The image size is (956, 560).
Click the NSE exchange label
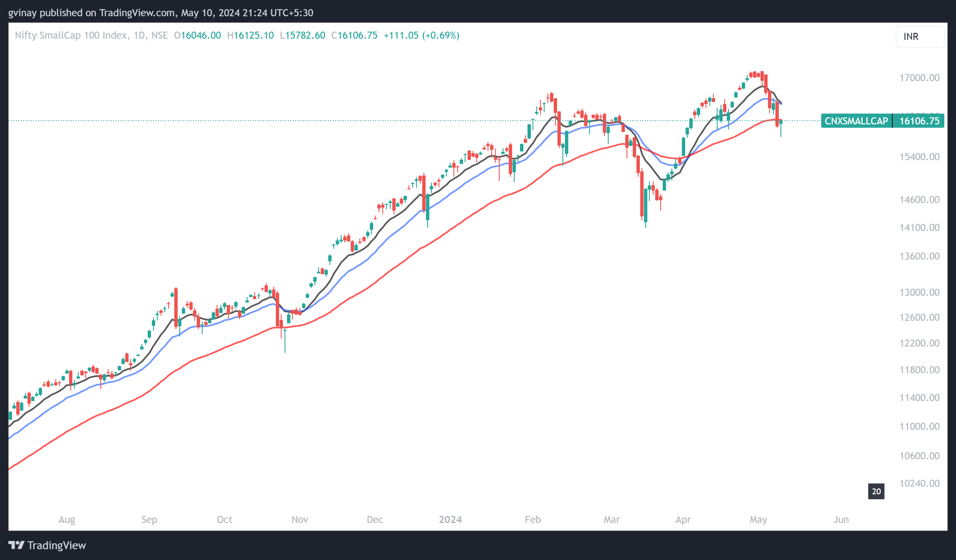point(159,35)
